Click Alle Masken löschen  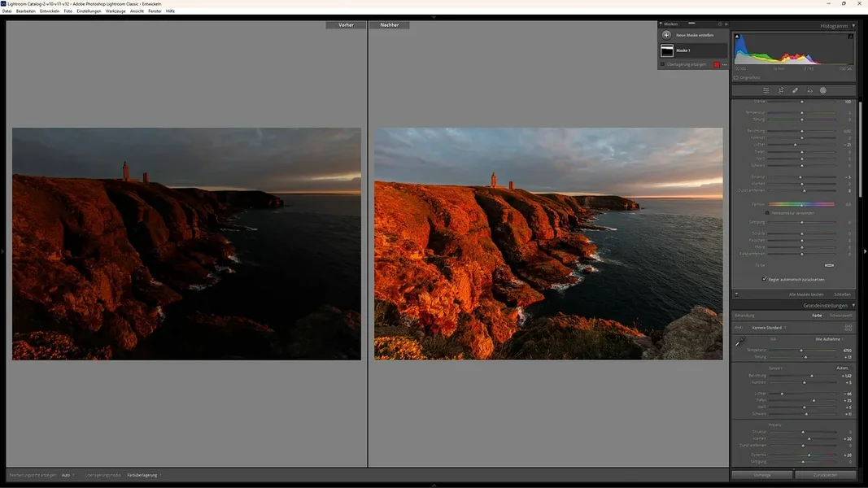point(806,294)
